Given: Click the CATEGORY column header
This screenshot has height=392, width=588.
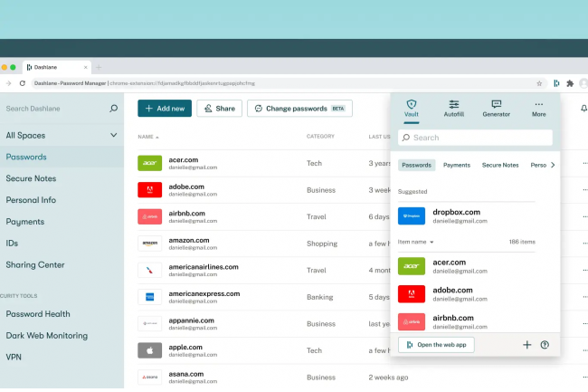Looking at the screenshot, I should point(320,137).
